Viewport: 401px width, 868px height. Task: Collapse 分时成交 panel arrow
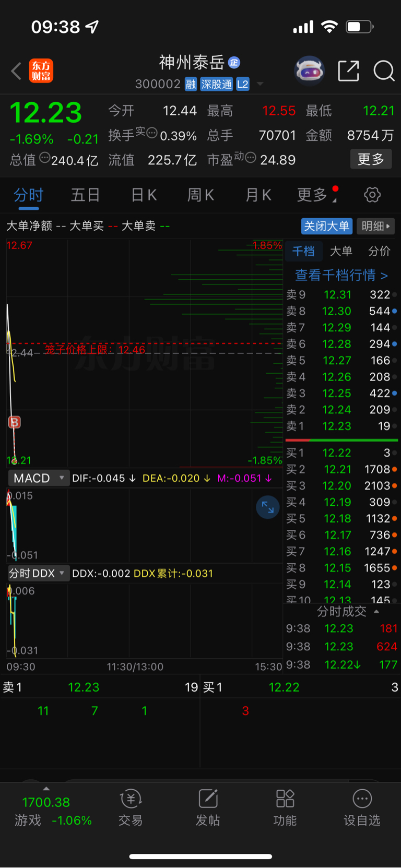376,611
